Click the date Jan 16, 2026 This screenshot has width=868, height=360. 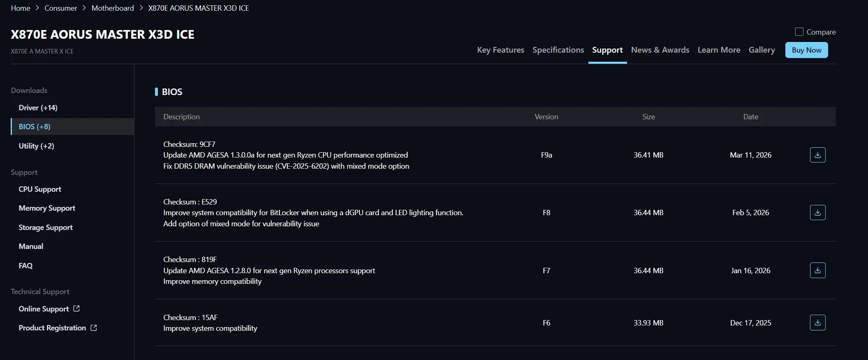coord(750,271)
